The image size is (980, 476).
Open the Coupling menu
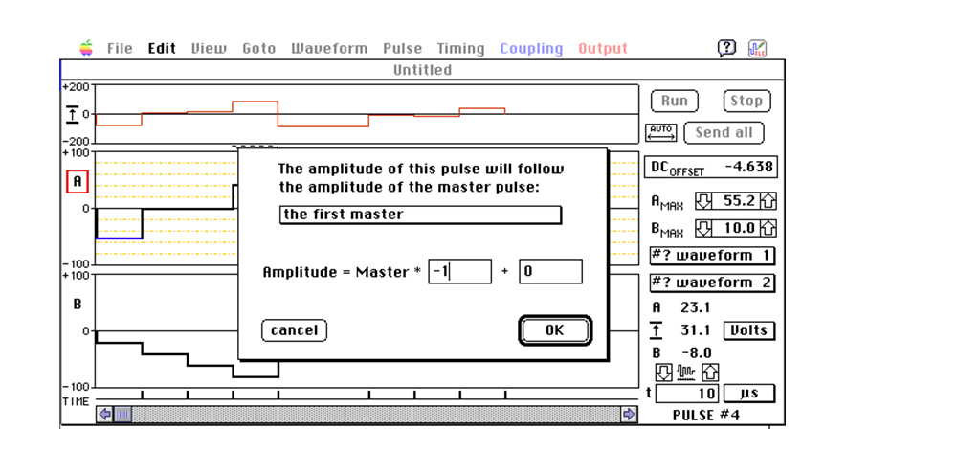click(x=531, y=48)
